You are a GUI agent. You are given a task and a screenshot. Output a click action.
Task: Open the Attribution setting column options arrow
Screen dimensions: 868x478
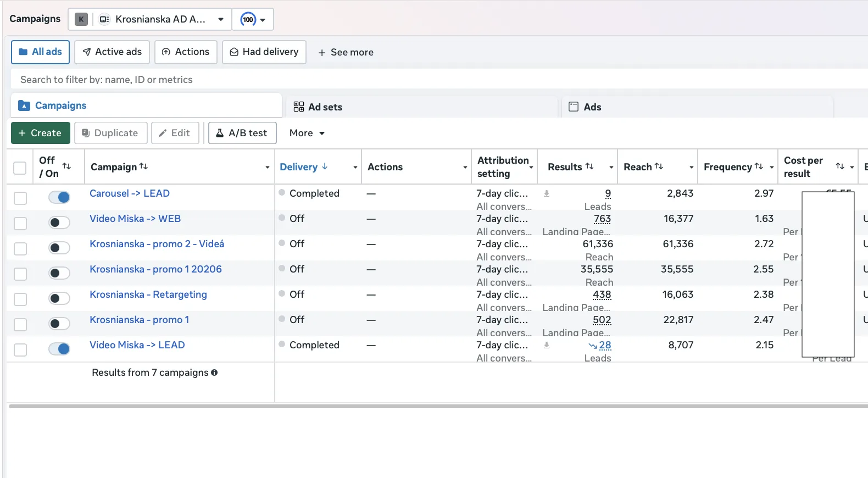531,167
